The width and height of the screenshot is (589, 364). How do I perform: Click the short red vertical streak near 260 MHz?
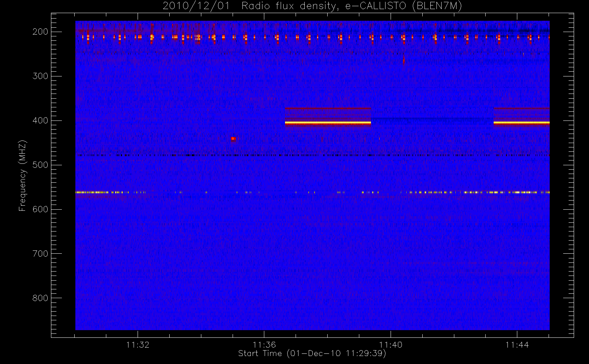(404, 59)
